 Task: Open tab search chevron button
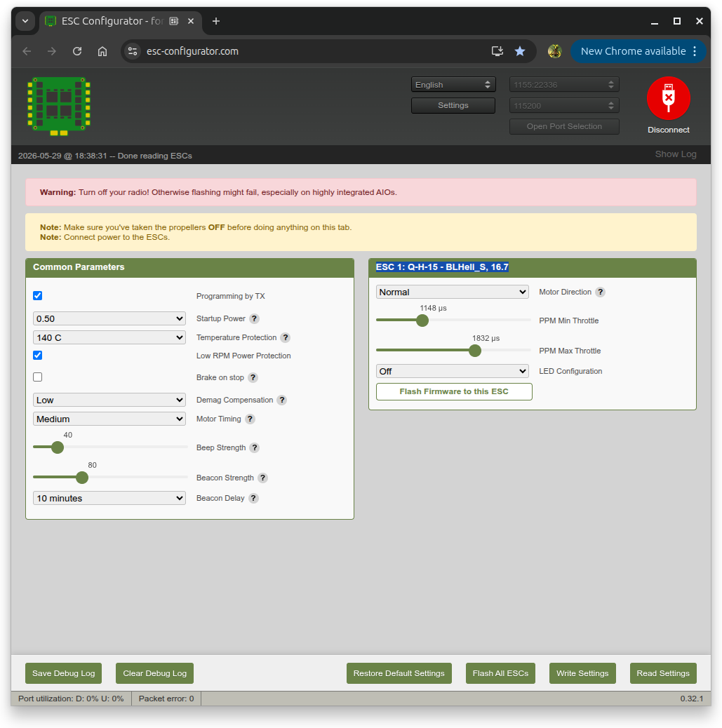pyautogui.click(x=25, y=21)
